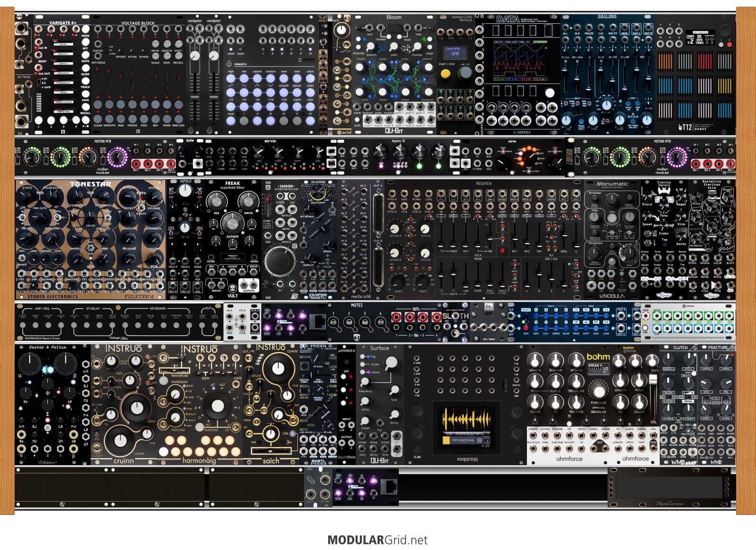The image size is (756, 550).
Task: Select the Voltage Block module label
Action: coord(138,23)
